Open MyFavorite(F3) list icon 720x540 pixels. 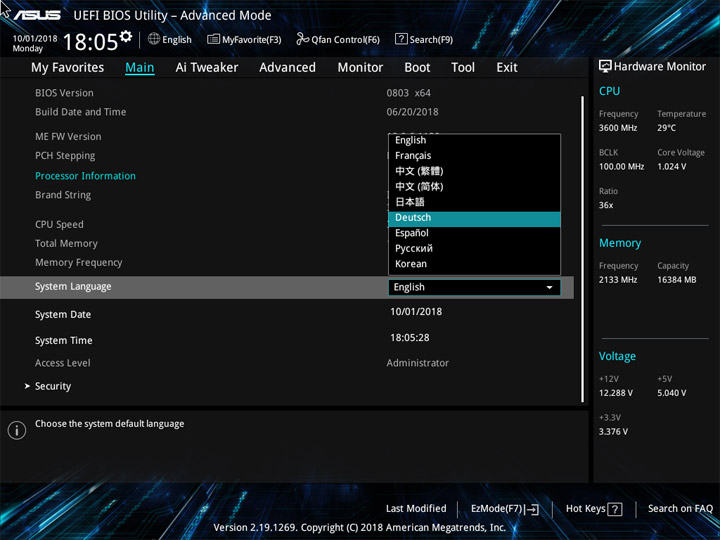(x=213, y=39)
